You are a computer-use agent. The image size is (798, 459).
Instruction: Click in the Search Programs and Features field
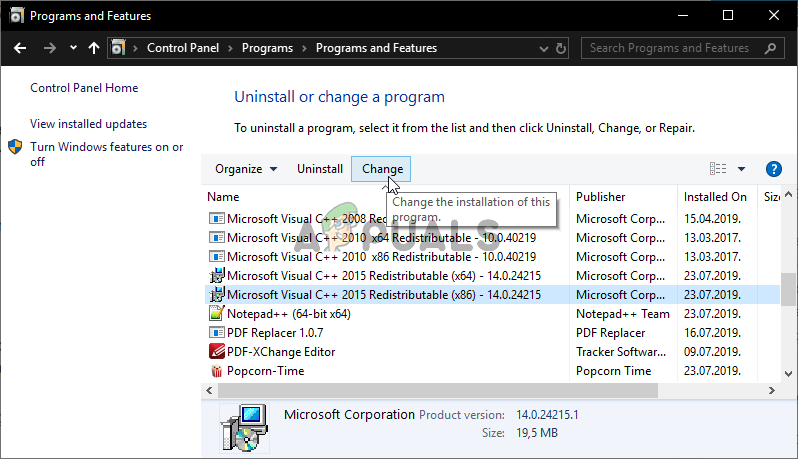point(669,48)
